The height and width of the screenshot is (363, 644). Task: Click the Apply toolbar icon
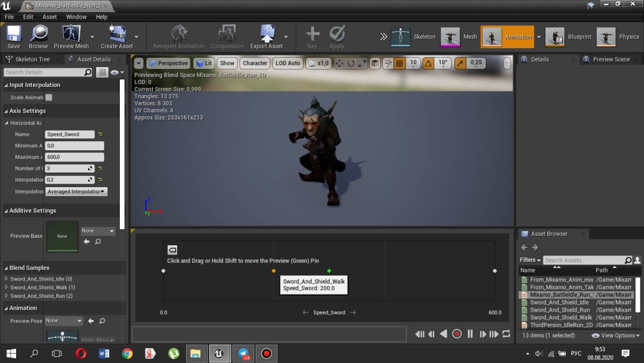click(x=337, y=37)
